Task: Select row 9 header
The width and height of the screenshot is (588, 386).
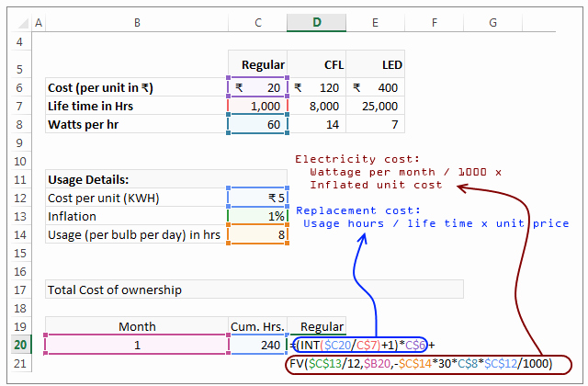Action: pos(19,143)
